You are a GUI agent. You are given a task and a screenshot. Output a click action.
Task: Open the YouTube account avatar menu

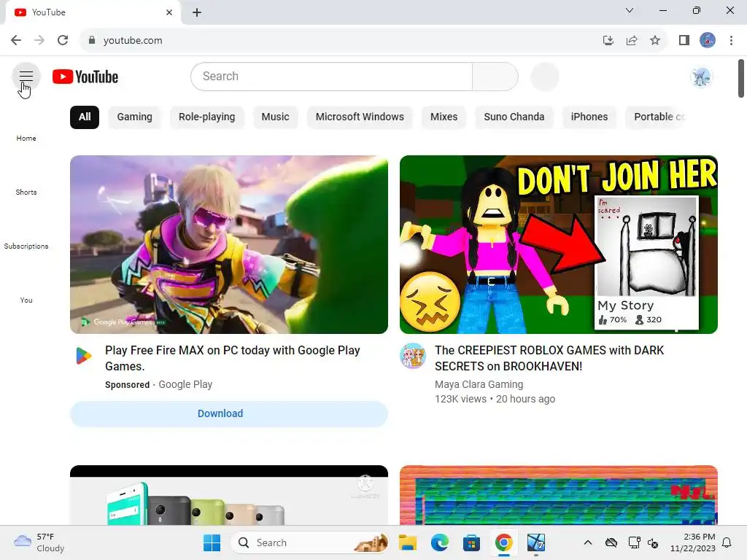coord(701,77)
